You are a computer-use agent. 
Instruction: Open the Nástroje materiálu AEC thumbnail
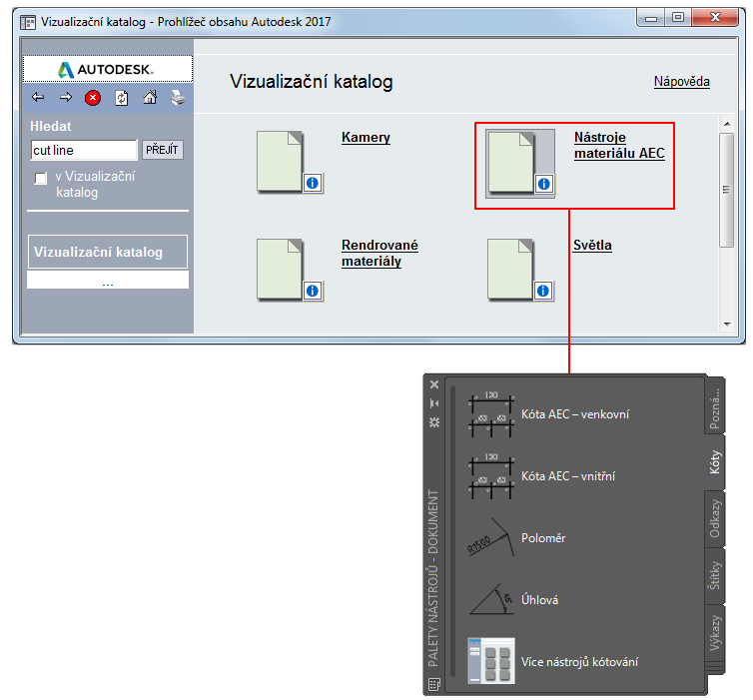click(511, 163)
